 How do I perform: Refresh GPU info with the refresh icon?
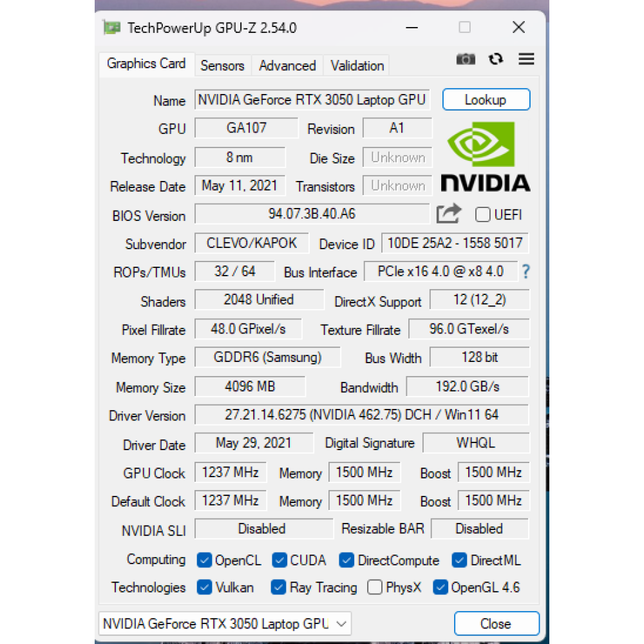click(x=496, y=59)
